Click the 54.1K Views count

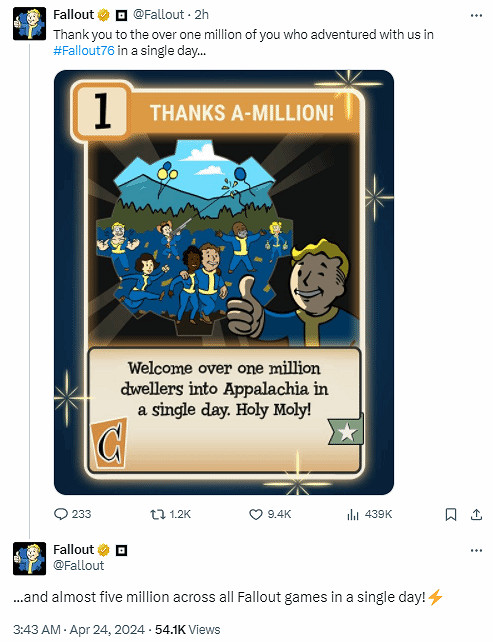coord(188,629)
